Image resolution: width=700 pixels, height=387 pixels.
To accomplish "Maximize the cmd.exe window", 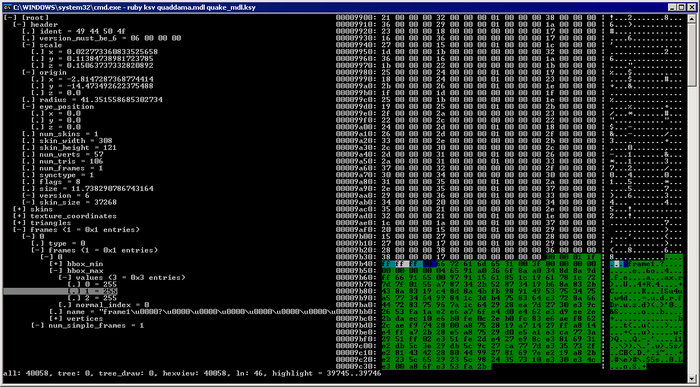I will click(x=681, y=7).
